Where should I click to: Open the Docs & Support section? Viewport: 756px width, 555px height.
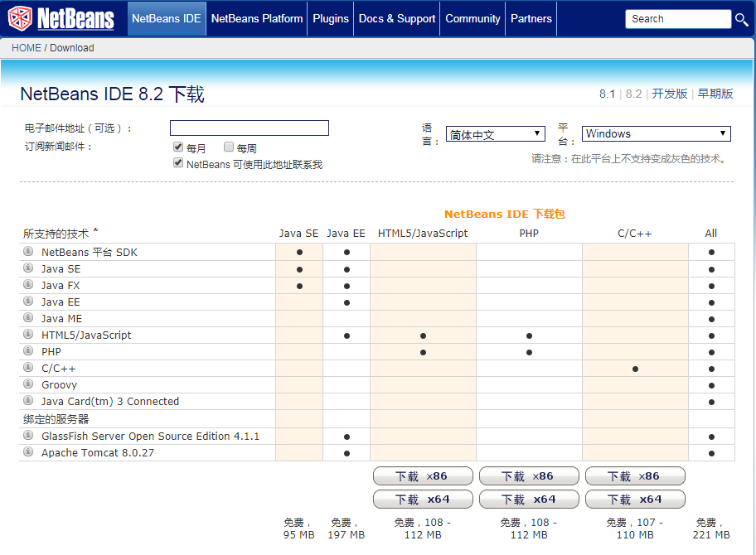(396, 18)
